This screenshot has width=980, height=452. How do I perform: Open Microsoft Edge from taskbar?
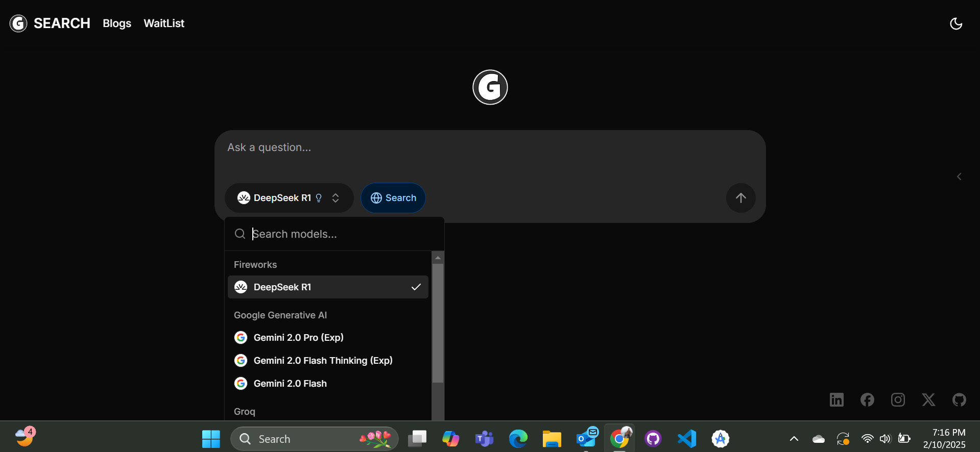(518, 439)
